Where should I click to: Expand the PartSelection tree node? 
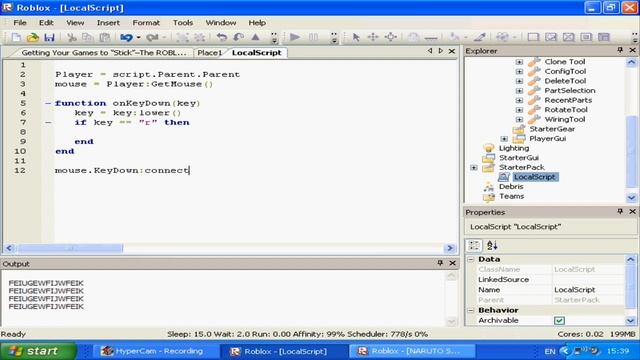(519, 91)
